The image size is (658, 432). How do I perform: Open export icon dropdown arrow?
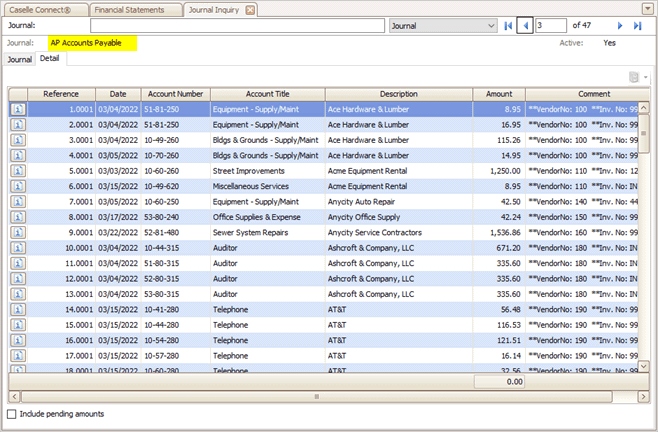pyautogui.click(x=645, y=77)
